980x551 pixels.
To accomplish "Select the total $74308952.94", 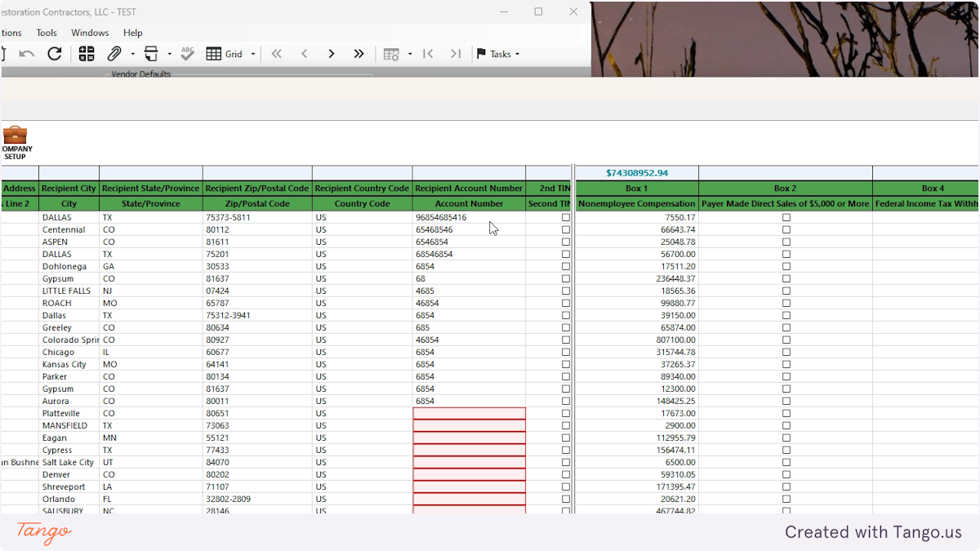I will 637,173.
